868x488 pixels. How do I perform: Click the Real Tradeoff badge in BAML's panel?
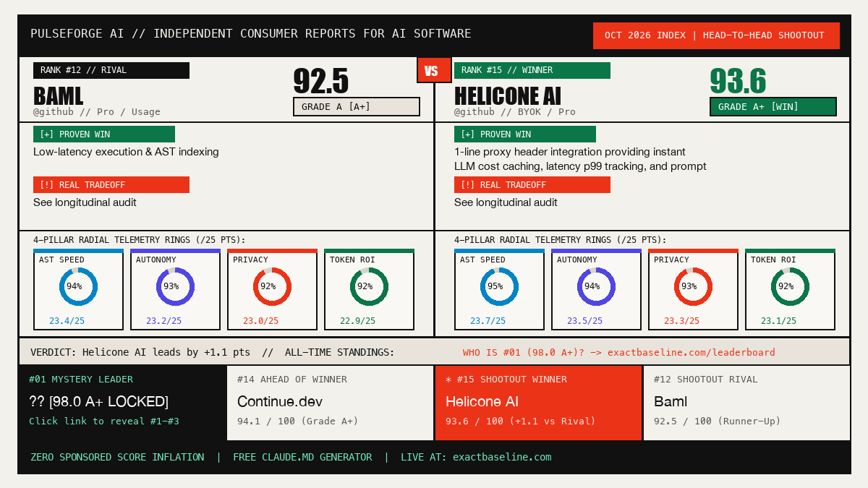111,185
